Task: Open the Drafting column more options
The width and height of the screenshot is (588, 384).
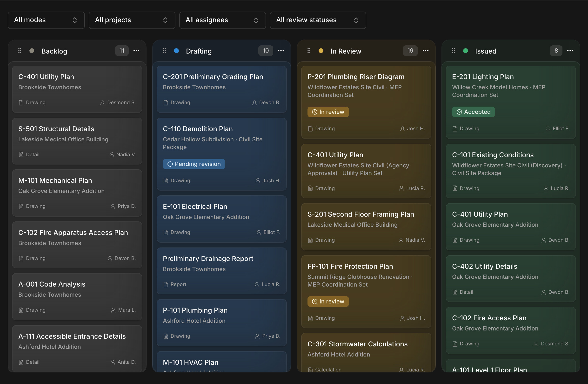Action: tap(281, 51)
